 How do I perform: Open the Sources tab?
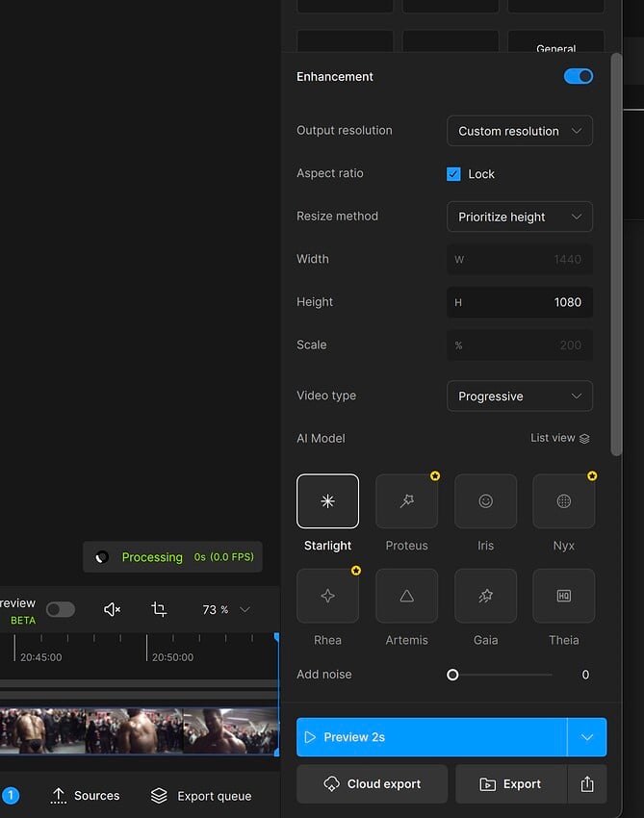click(85, 796)
